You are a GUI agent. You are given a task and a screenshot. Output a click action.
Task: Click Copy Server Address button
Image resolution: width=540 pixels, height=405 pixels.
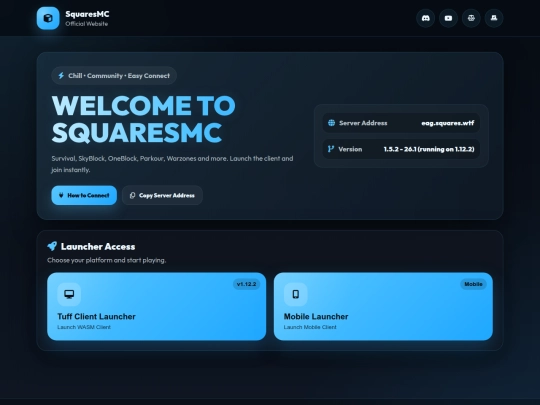point(162,195)
